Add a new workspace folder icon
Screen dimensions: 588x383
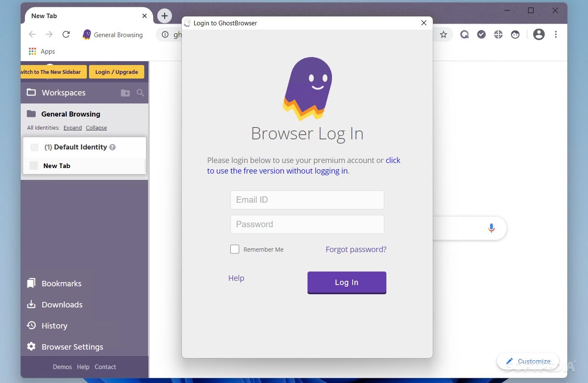tap(125, 93)
